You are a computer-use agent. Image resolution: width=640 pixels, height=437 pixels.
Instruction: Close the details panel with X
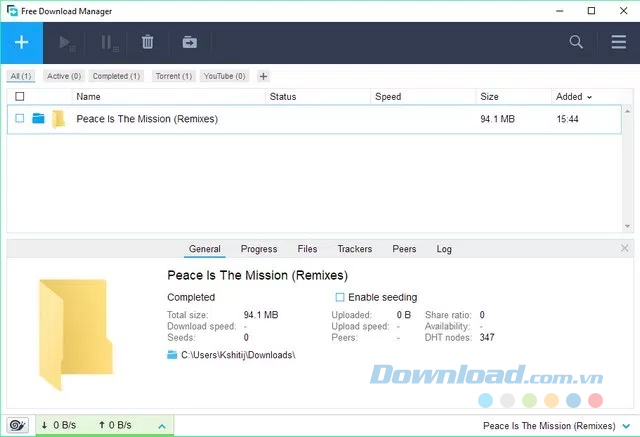[624, 248]
